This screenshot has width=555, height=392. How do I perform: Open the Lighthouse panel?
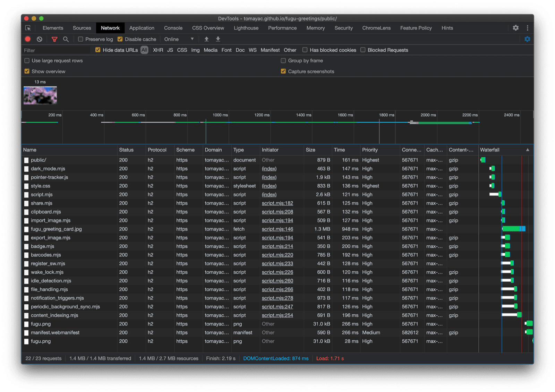point(246,28)
